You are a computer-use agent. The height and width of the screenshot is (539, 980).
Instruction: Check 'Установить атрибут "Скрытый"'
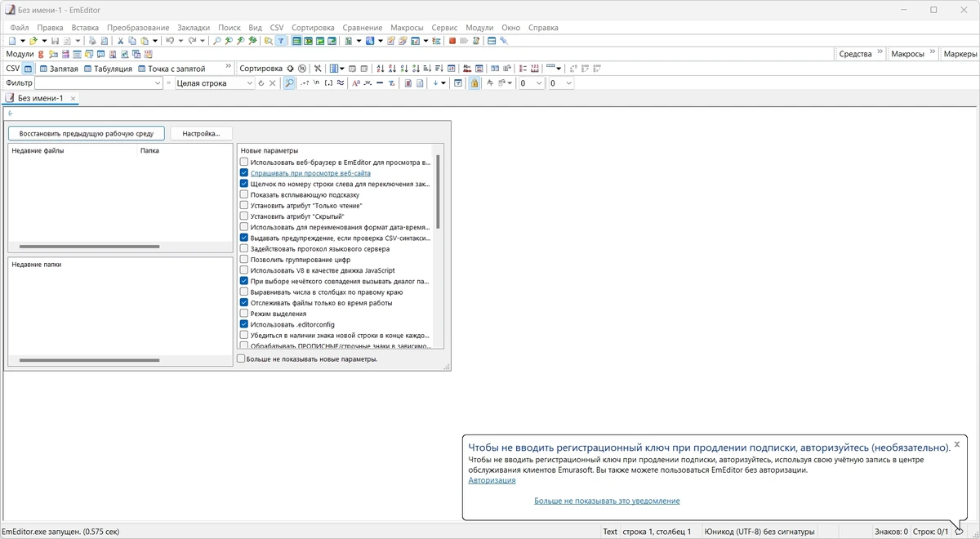[244, 216]
